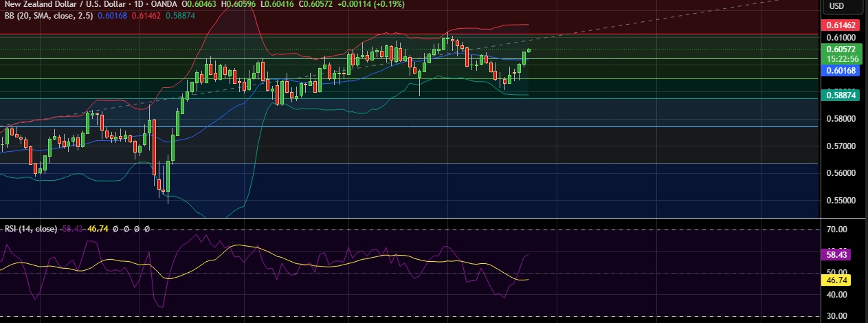Click the 15:22:56 countdown label
Viewport: 868px width, 323px height.
point(841,59)
